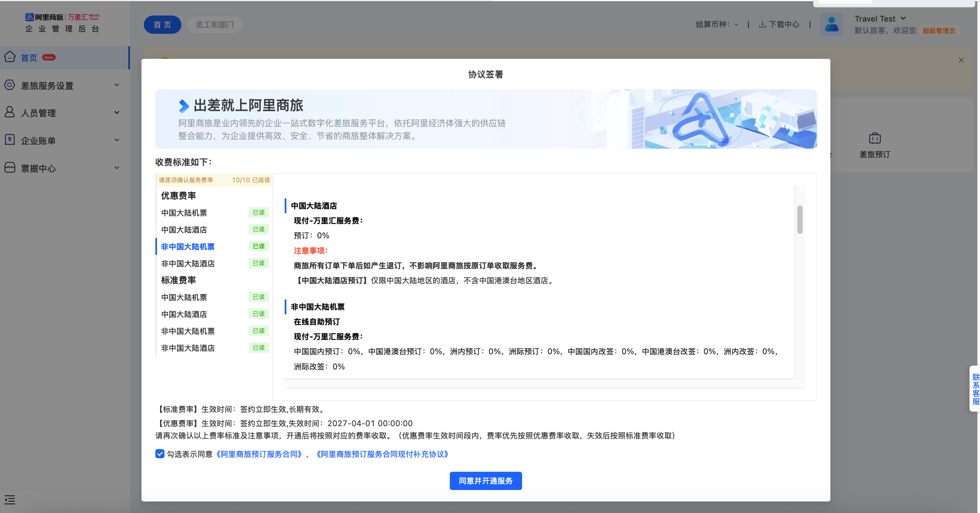The height and width of the screenshot is (513, 980).
Task: Close the yellow notice banner
Action: tap(961, 60)
